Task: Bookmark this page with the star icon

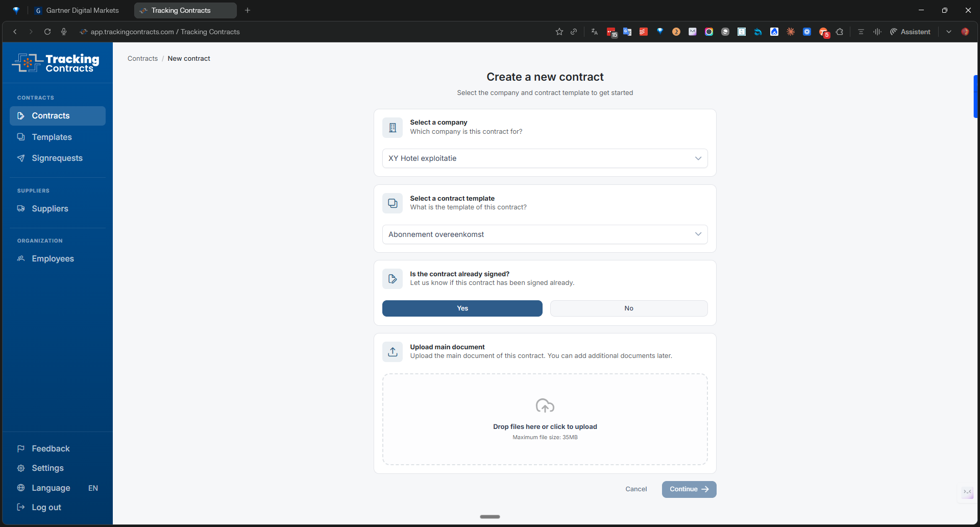Action: [x=559, y=32]
